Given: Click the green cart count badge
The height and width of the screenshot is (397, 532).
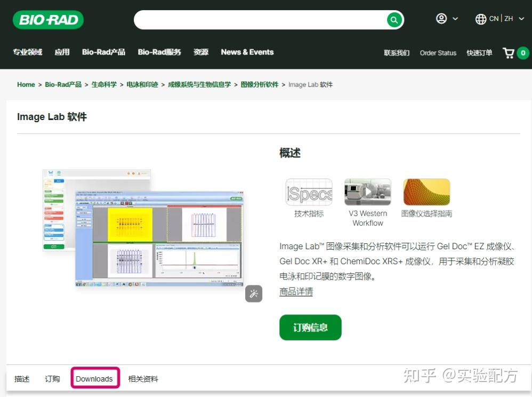Looking at the screenshot, I should pos(523,53).
